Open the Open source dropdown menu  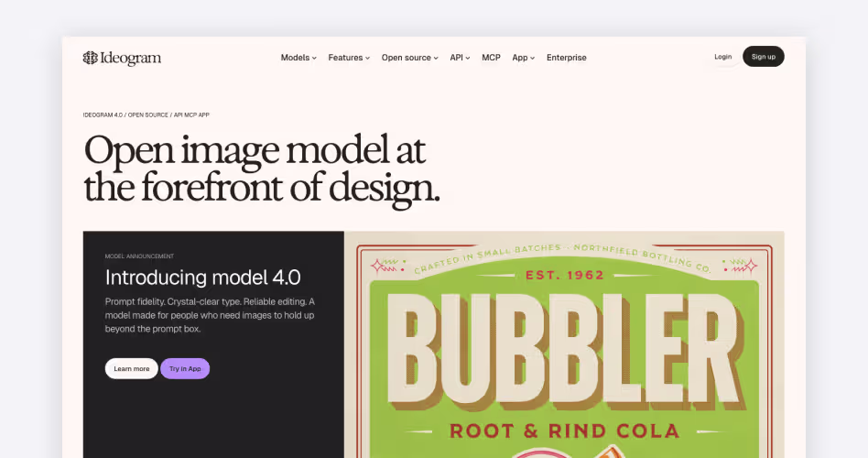[x=409, y=58]
